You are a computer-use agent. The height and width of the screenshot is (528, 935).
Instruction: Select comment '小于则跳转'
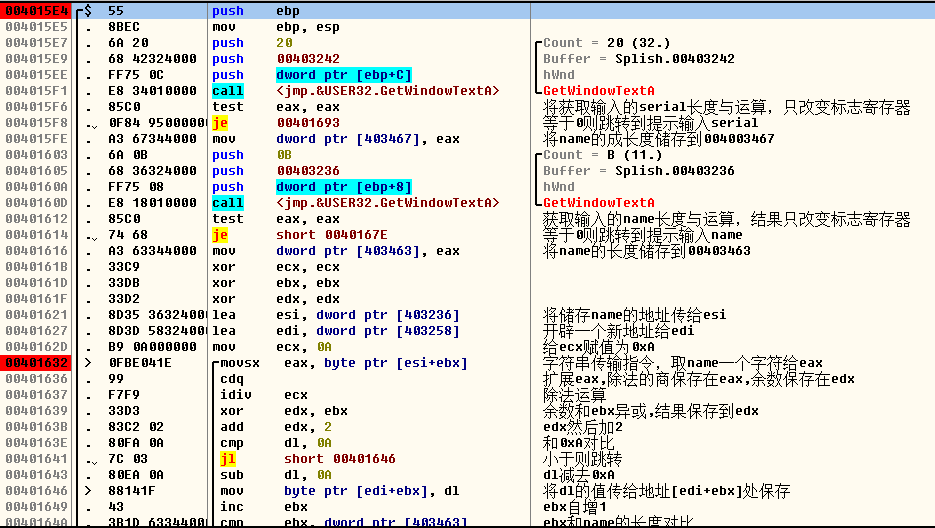coord(582,459)
